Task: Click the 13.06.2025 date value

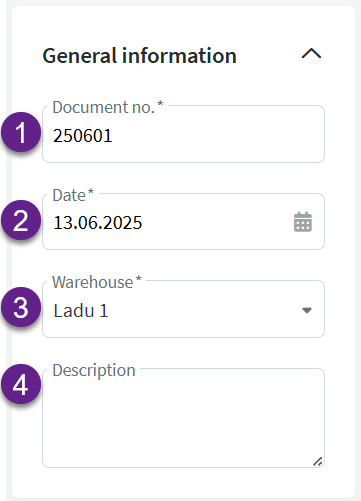Action: 98,223
